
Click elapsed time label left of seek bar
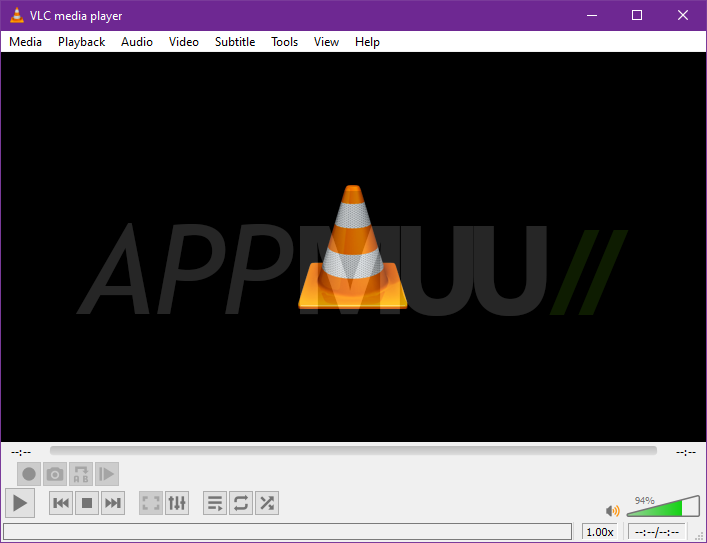click(x=21, y=452)
